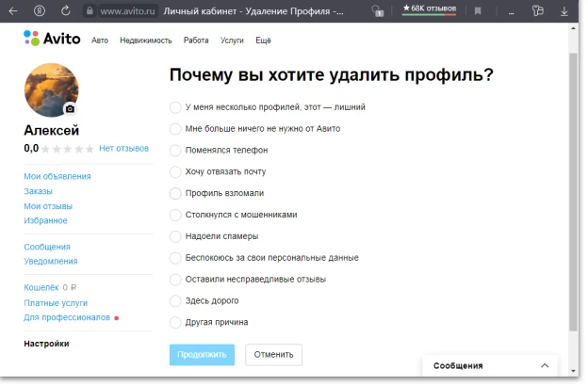Image resolution: width=588 pixels, height=386 pixels.
Task: Open the Нет отзывов link
Action: (x=123, y=149)
